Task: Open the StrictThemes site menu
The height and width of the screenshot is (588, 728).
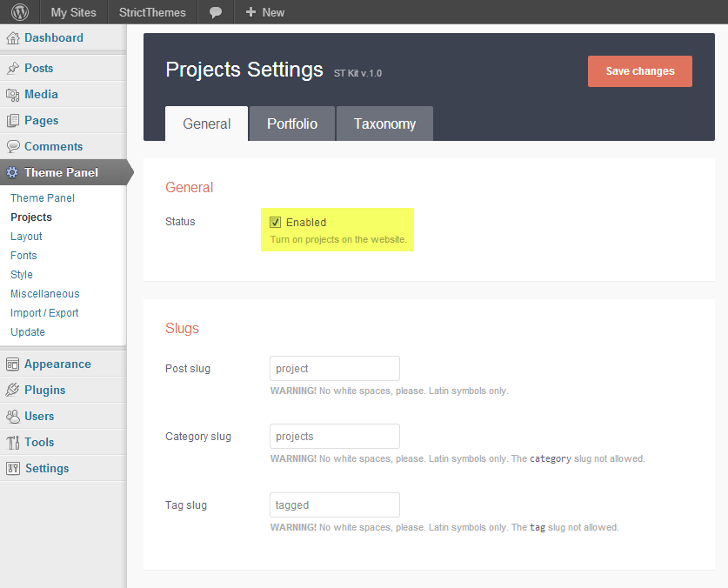Action: coord(152,12)
